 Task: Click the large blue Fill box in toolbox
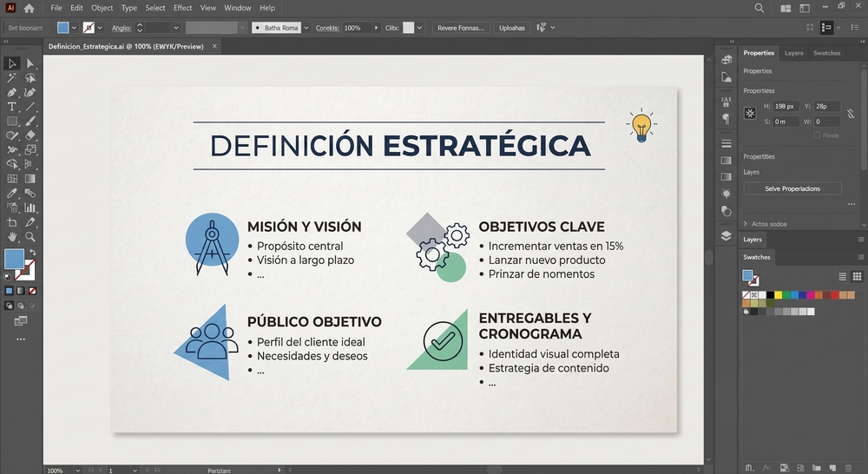coord(15,259)
